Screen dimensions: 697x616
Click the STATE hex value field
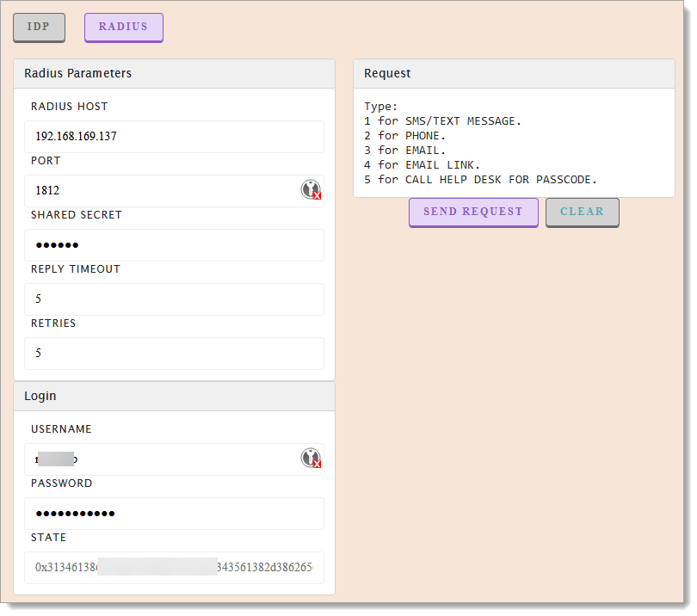[174, 568]
